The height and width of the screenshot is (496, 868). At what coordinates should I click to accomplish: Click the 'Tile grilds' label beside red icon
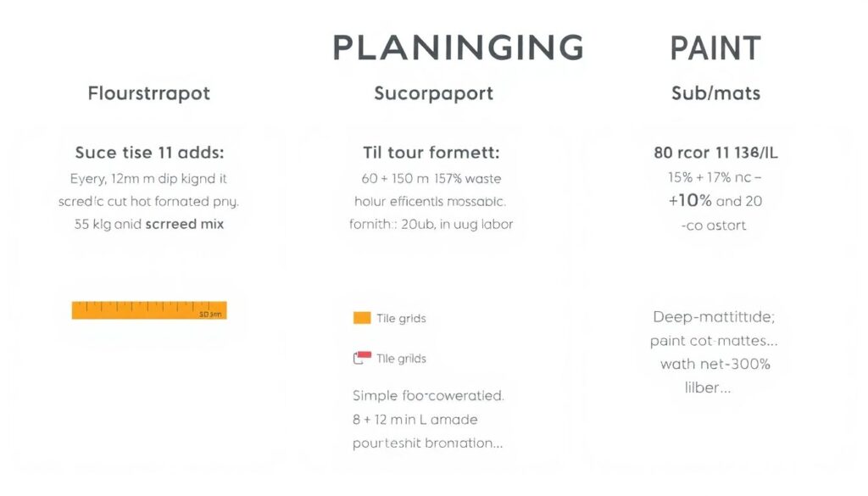pos(401,359)
